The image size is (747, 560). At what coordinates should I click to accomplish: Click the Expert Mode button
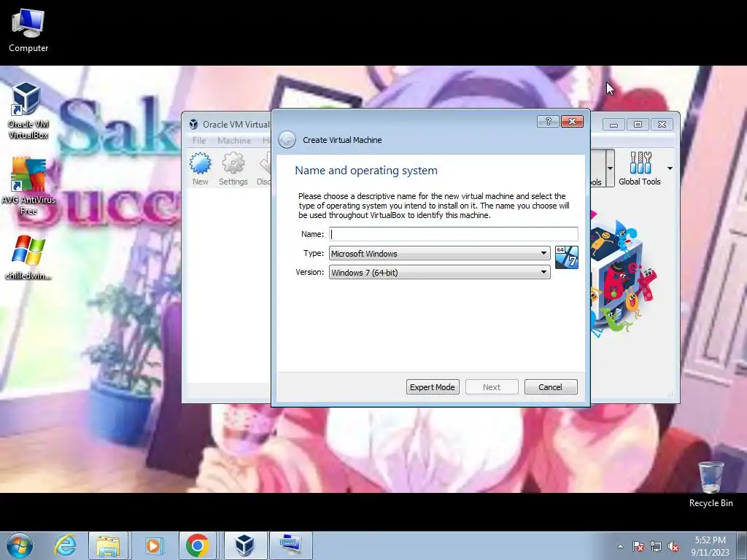[433, 387]
